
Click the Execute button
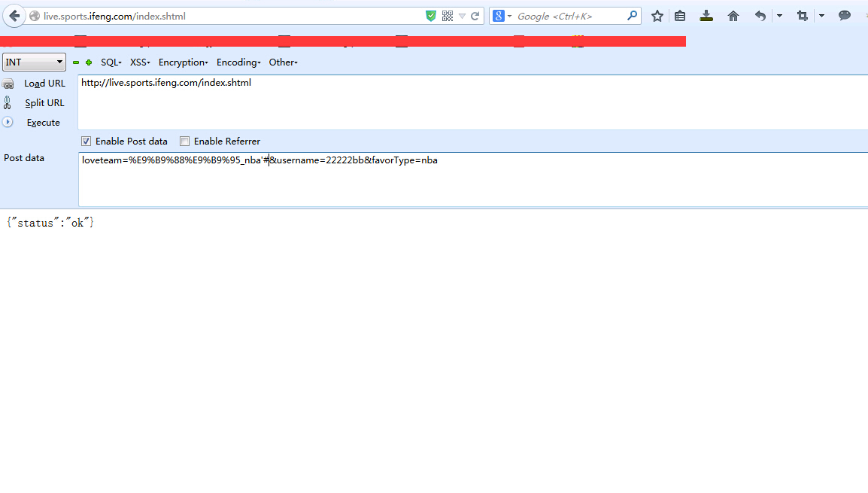(43, 123)
